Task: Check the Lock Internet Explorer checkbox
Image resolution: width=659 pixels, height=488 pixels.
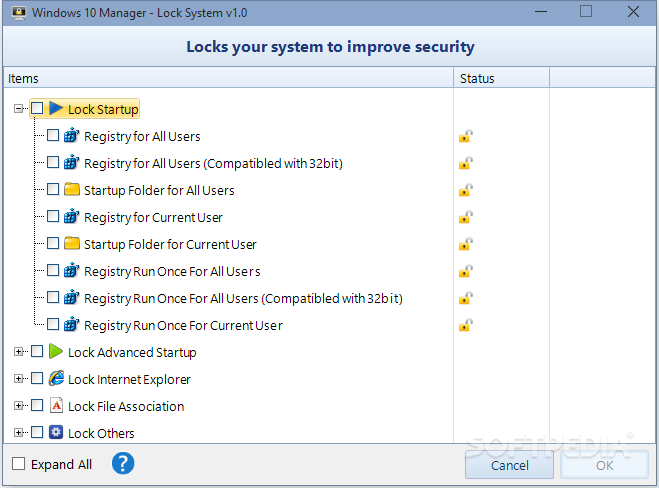Action: tap(37, 378)
